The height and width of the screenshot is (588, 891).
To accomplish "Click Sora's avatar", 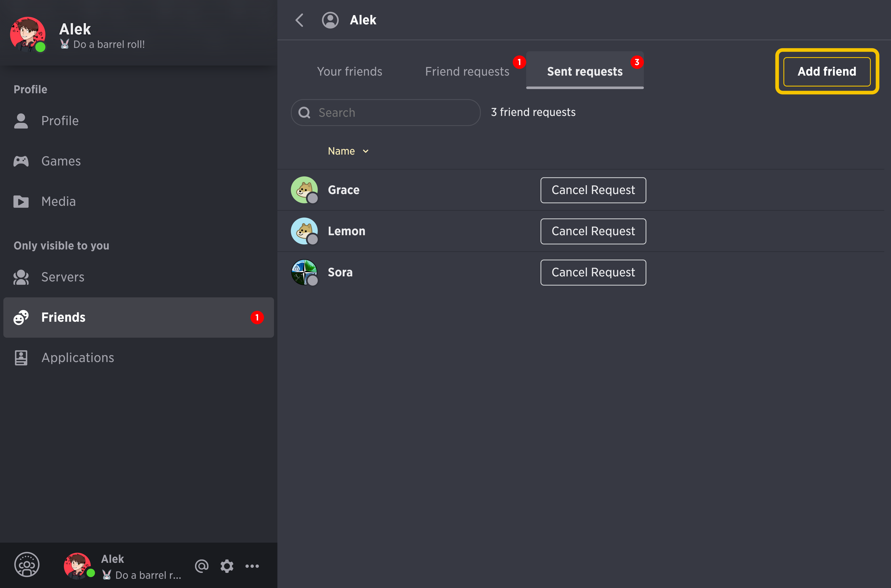I will coord(304,272).
